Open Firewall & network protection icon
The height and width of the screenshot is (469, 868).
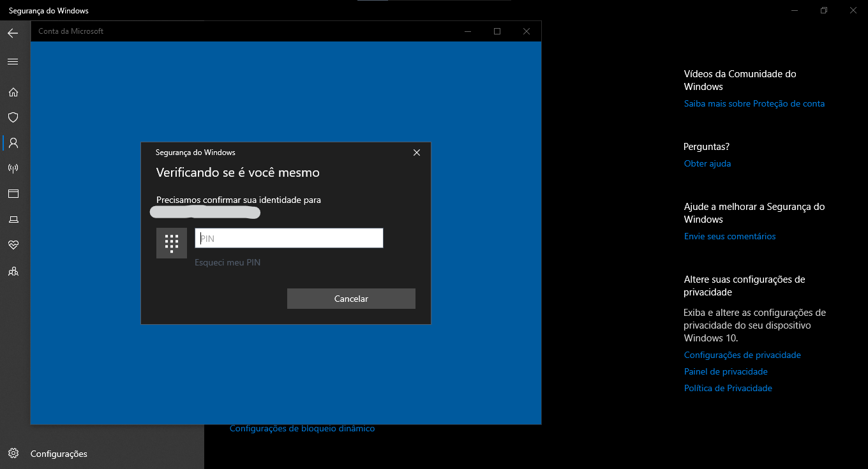point(13,168)
